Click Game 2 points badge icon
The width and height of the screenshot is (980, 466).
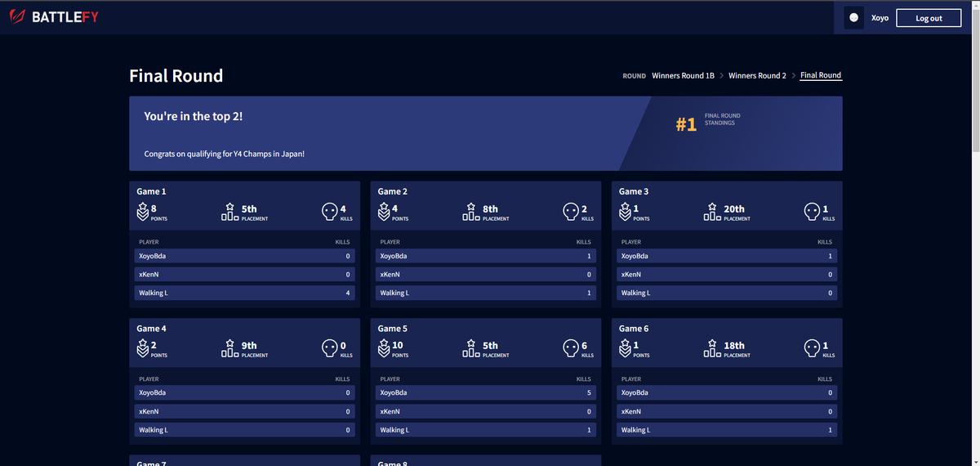coord(384,212)
